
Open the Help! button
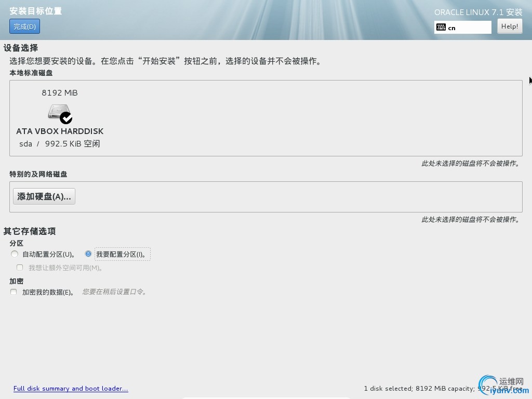pos(509,26)
